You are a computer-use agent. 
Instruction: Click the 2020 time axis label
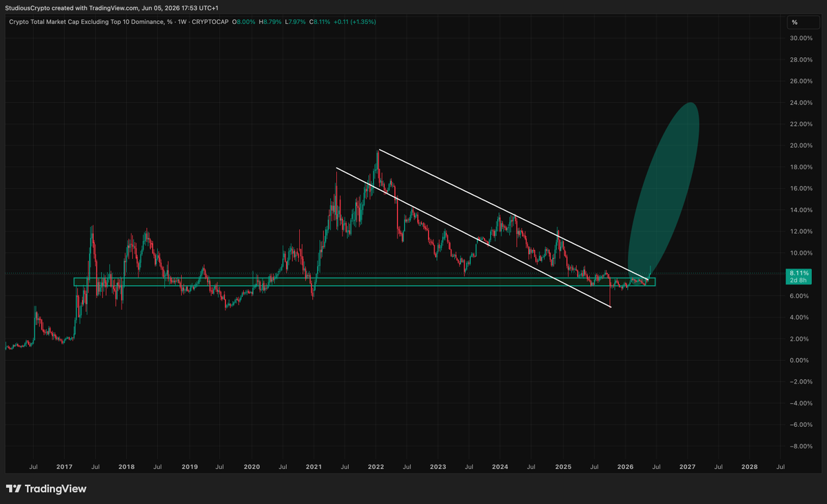252,466
